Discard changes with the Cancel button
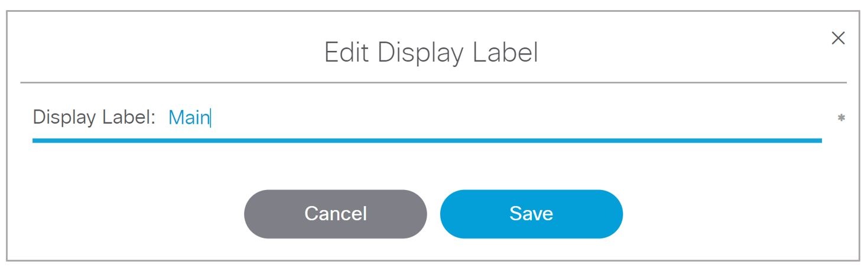This screenshot has width=868, height=274. [335, 214]
